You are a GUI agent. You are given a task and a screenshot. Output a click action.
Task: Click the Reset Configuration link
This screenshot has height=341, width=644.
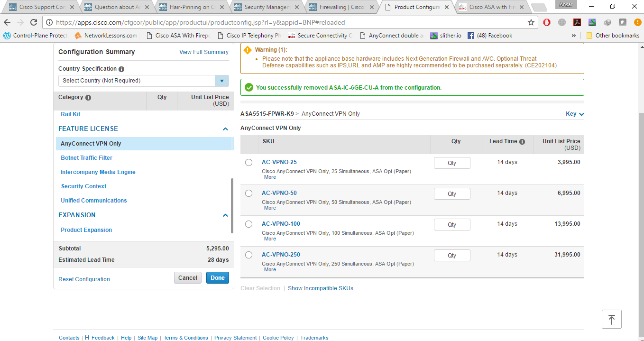tap(84, 279)
